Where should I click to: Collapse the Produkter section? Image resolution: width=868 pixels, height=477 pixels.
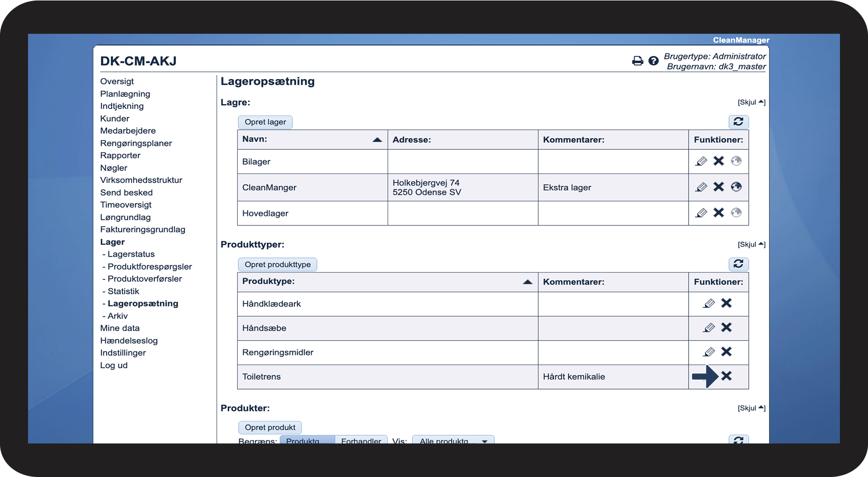point(751,408)
